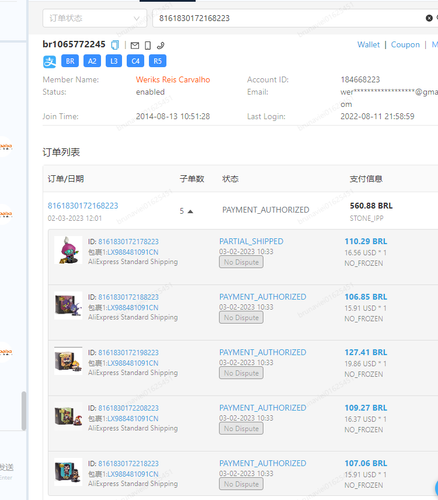The height and width of the screenshot is (500, 438).
Task: Click the 订单/日期 column header
Action: pos(66,179)
